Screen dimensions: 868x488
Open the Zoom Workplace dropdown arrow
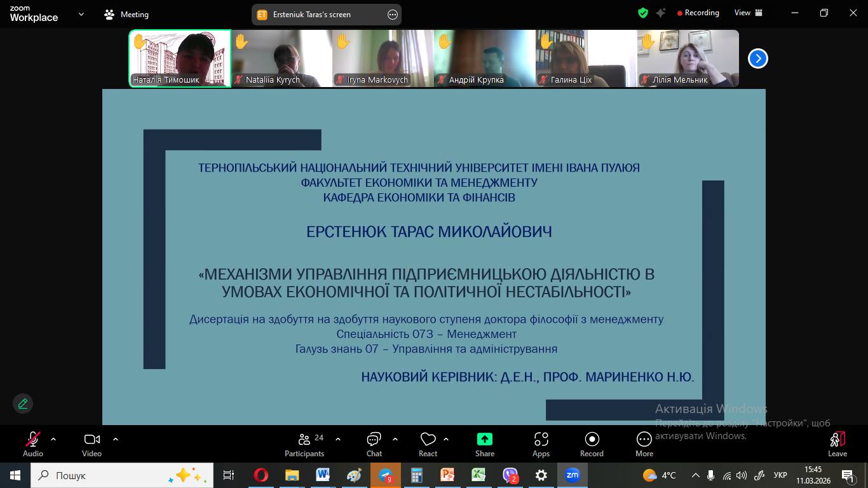tap(81, 14)
